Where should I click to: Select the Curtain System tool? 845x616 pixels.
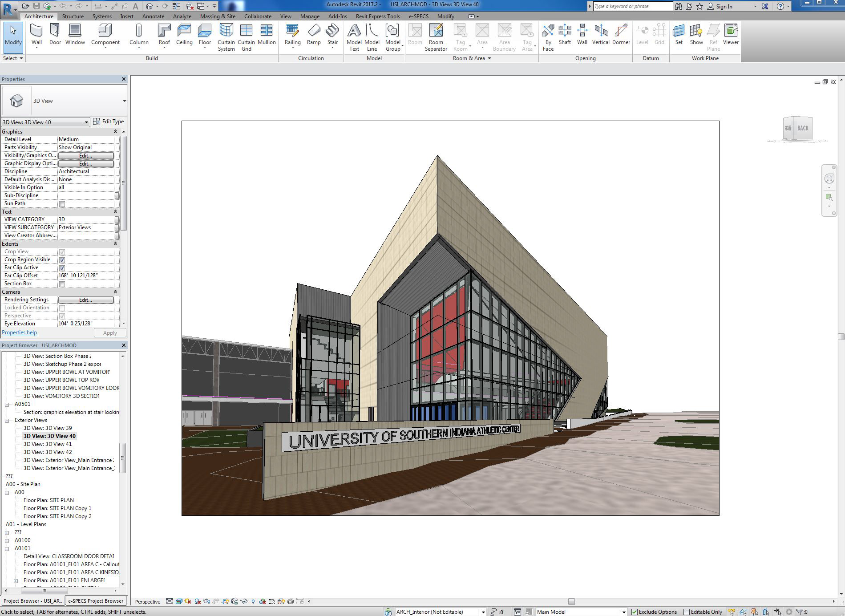pyautogui.click(x=226, y=37)
